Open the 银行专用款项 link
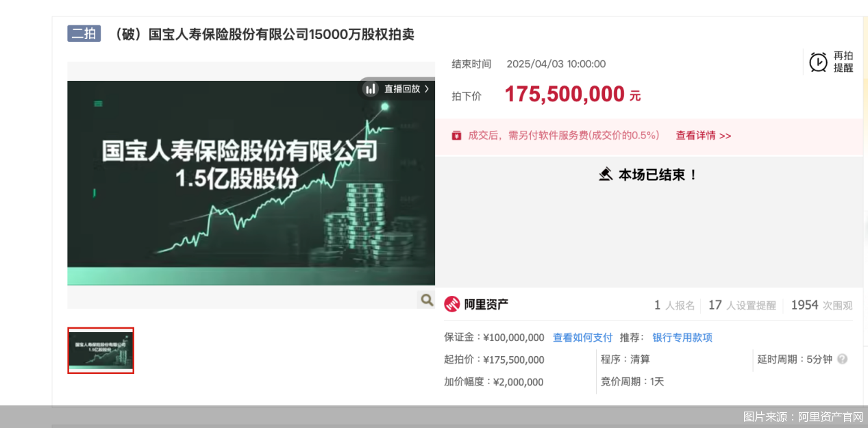The width and height of the screenshot is (868, 428). [x=682, y=338]
